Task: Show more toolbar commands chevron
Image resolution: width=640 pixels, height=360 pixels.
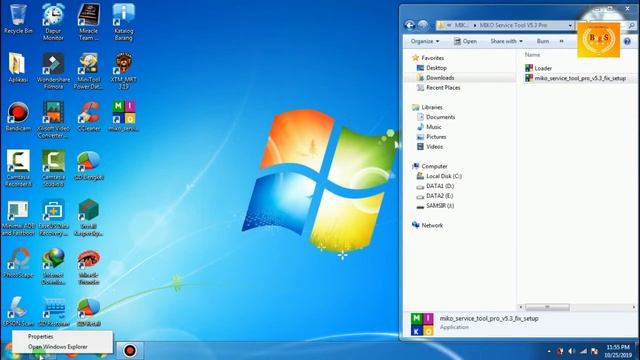Action: pyautogui.click(x=562, y=41)
